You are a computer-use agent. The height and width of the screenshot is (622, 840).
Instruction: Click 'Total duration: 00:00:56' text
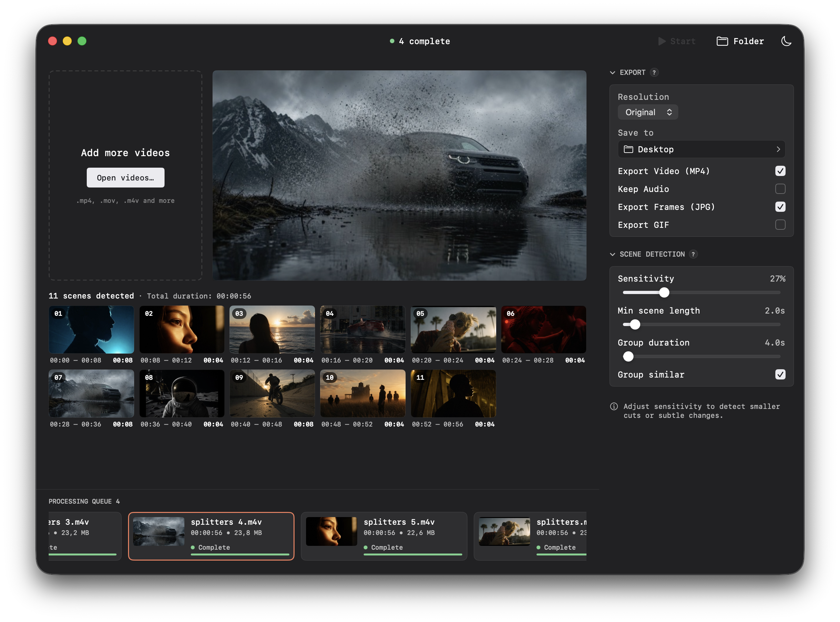pyautogui.click(x=199, y=296)
